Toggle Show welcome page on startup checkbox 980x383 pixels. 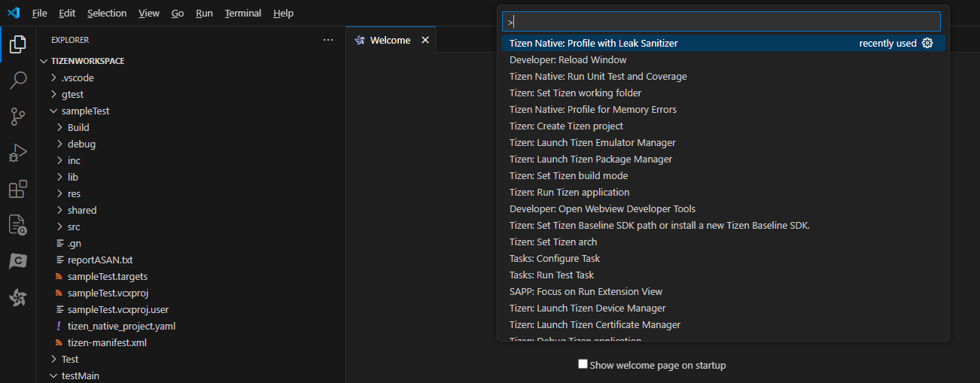583,364
